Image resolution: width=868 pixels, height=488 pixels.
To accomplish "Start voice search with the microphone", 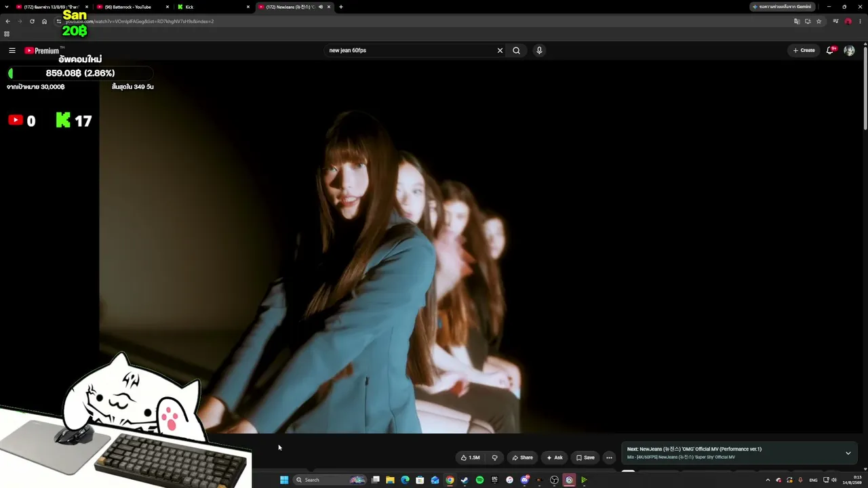I will pos(539,50).
